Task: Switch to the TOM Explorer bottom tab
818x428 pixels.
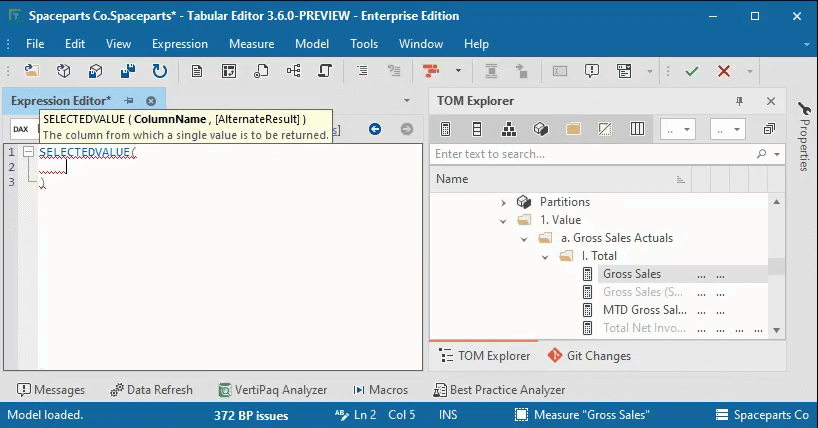Action: (484, 356)
